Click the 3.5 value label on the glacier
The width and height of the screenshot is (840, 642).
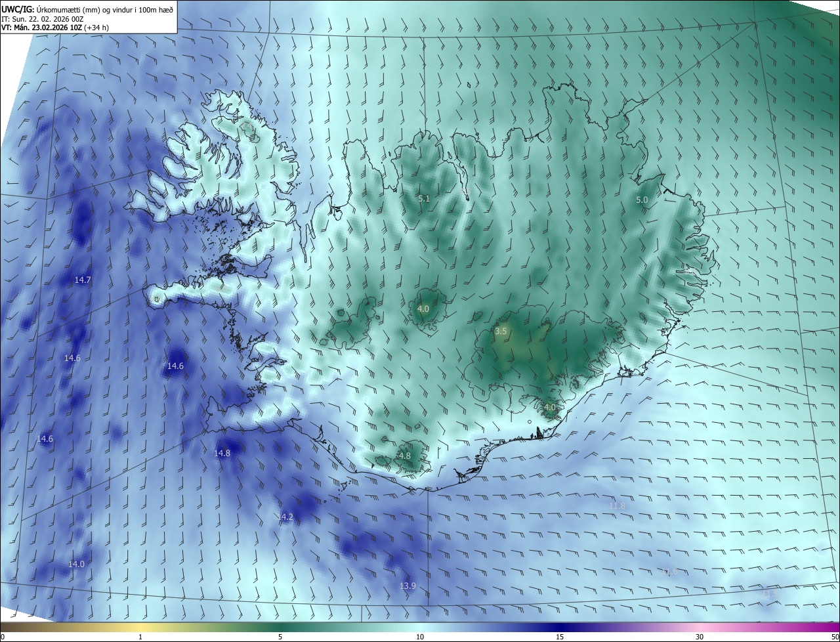(501, 332)
